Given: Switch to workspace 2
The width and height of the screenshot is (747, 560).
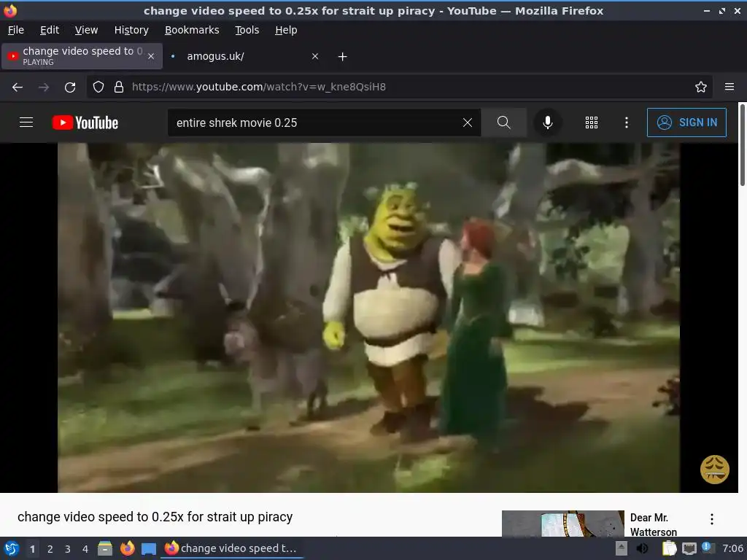Looking at the screenshot, I should pyautogui.click(x=50, y=549).
